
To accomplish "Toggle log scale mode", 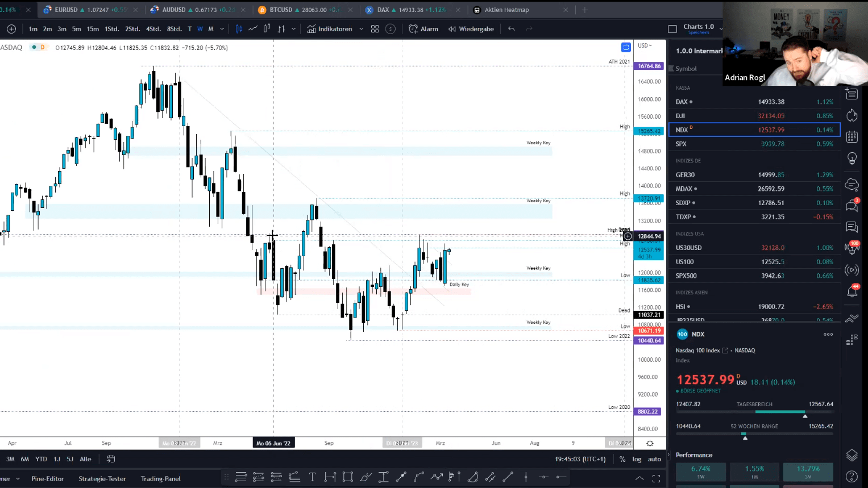I will (637, 459).
